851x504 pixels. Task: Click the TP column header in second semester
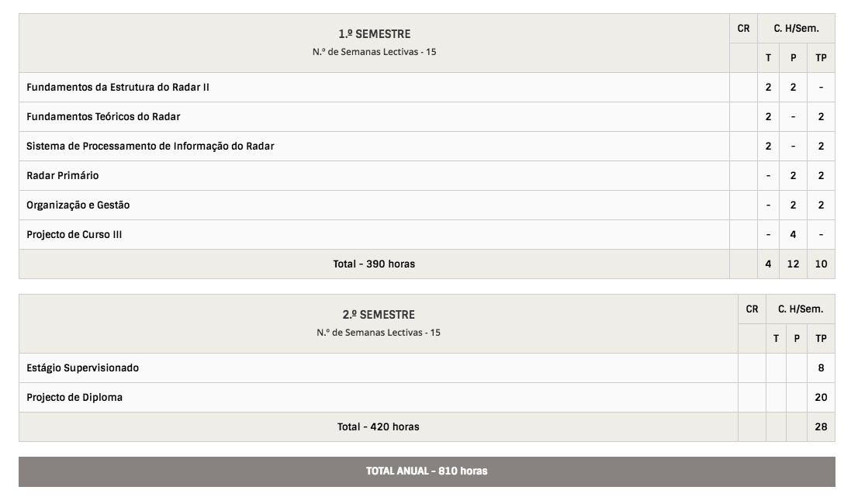pos(821,339)
